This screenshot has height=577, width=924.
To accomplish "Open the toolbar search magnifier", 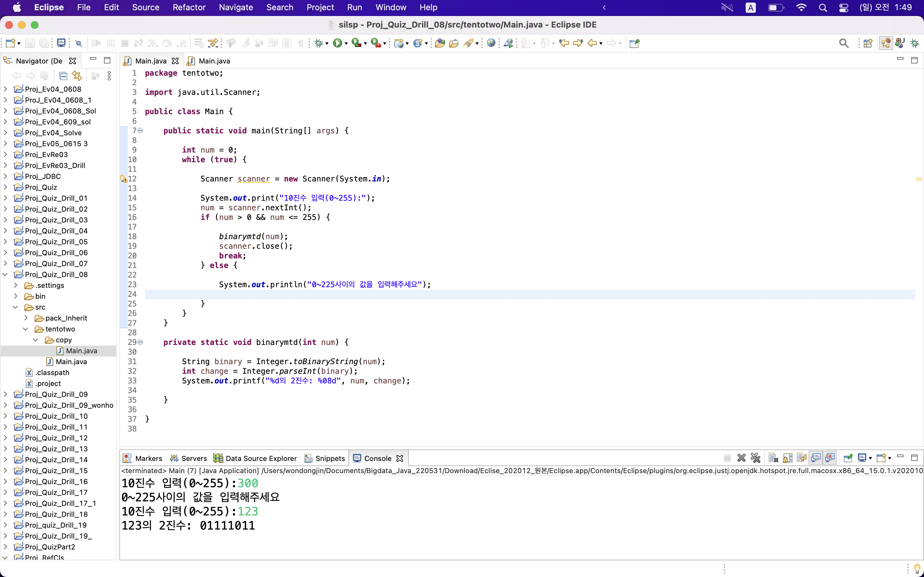I will point(843,43).
